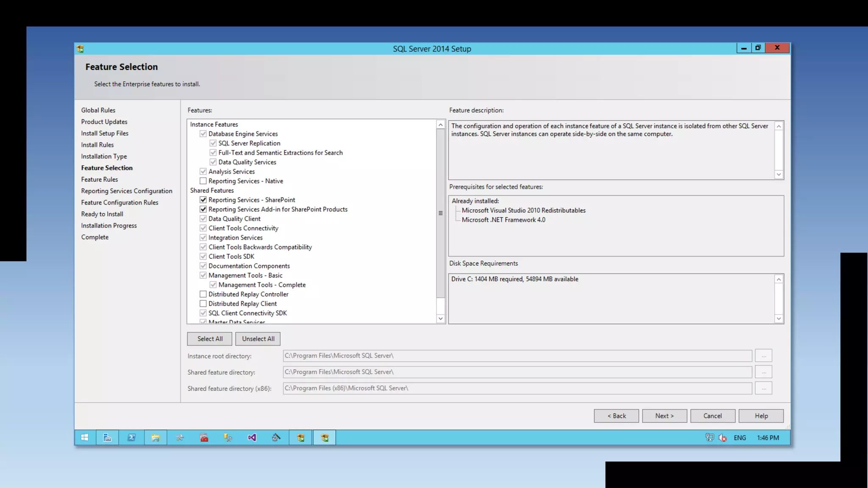Screen dimensions: 868x488
Task: Uncheck Reporting Services - SharePoint
Action: pyautogui.click(x=203, y=200)
